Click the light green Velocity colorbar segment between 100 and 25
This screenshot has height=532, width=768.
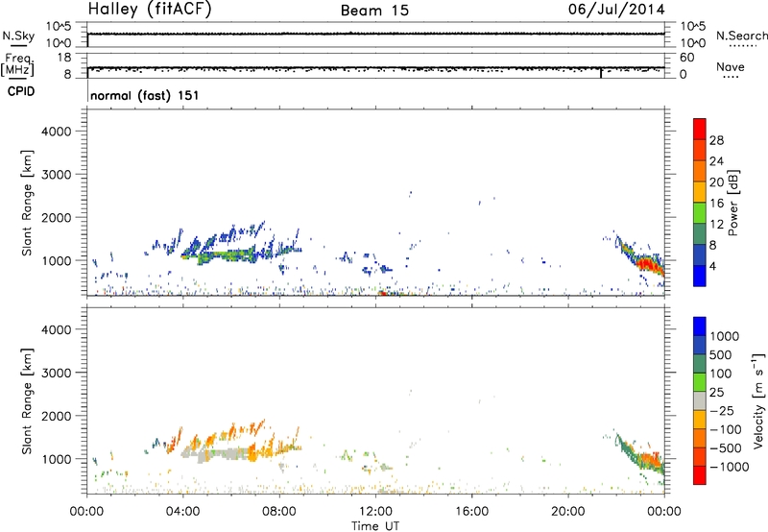coord(700,382)
